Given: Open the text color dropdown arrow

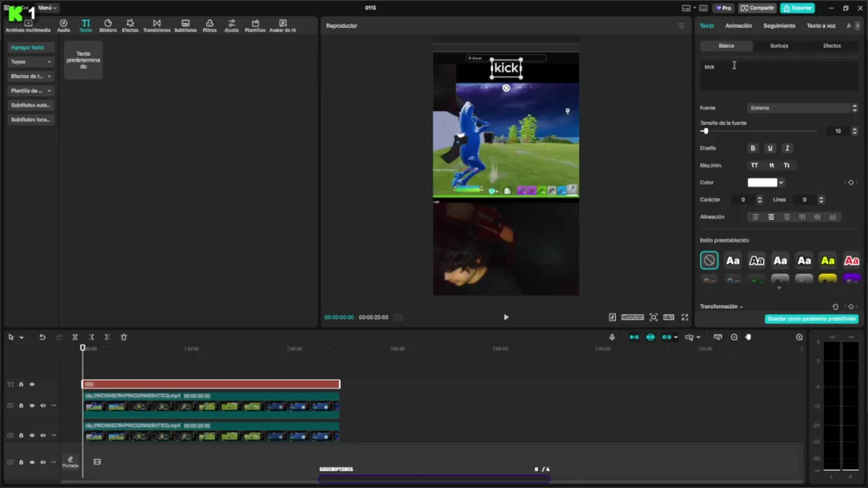Looking at the screenshot, I should click(x=781, y=182).
